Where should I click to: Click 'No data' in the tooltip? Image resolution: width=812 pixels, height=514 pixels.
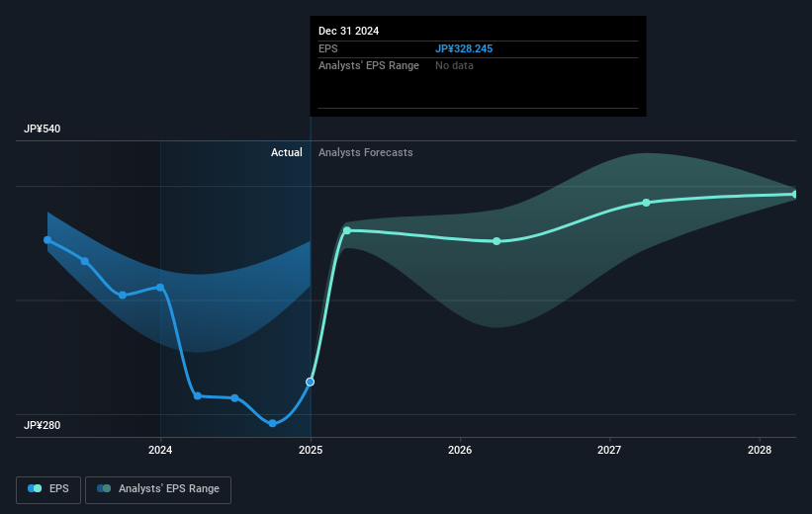(x=454, y=66)
